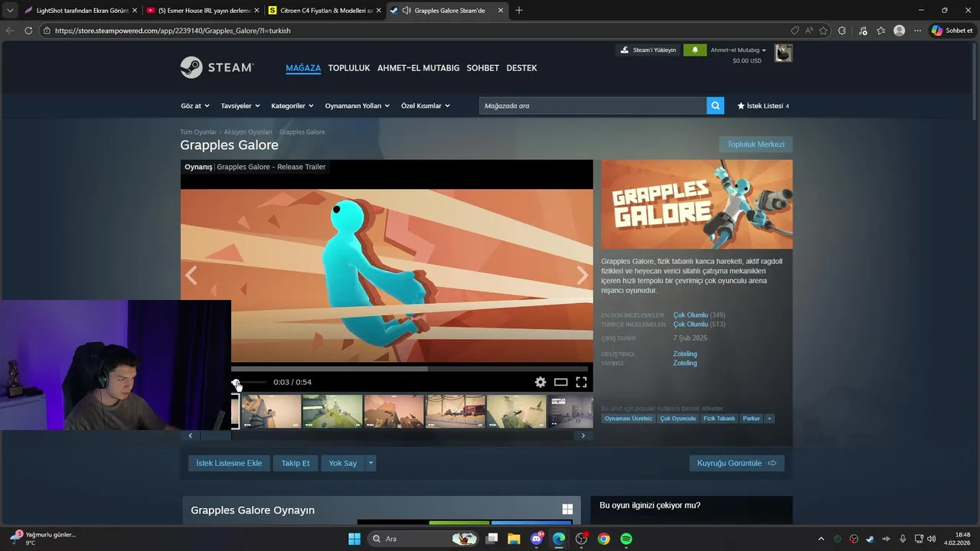Image resolution: width=980 pixels, height=551 pixels.
Task: Open Edge read aloud icon
Action: point(808,31)
